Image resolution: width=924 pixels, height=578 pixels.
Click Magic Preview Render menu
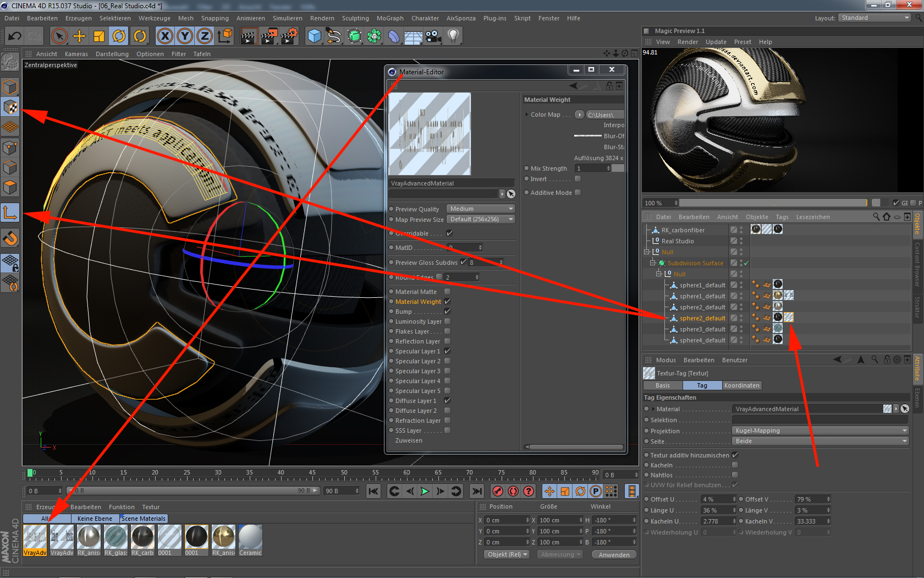687,42
